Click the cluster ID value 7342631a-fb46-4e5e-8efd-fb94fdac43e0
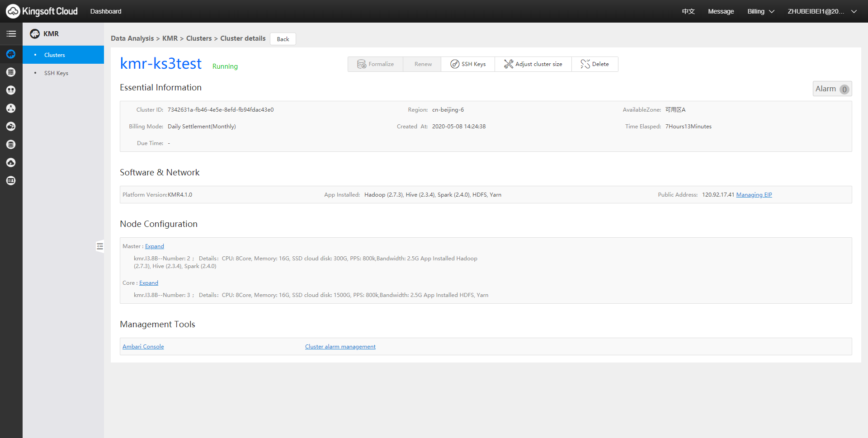The height and width of the screenshot is (438, 868). click(221, 110)
